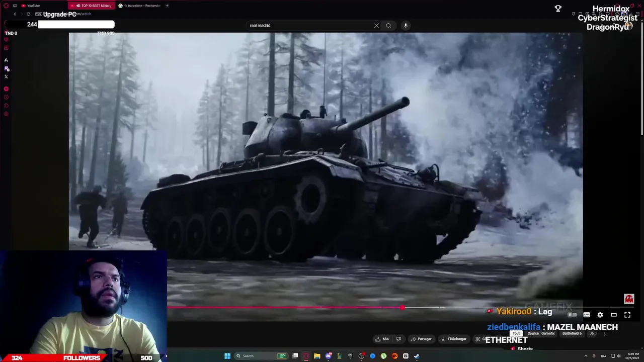Open the Opera GX main menu logo
Screen dimensions: 644x362
point(6,6)
